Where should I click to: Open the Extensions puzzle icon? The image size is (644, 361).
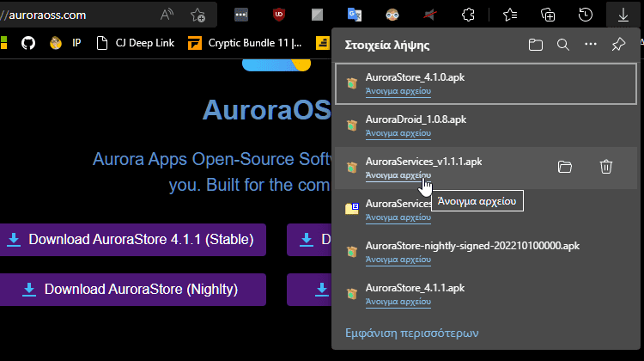[468, 15]
